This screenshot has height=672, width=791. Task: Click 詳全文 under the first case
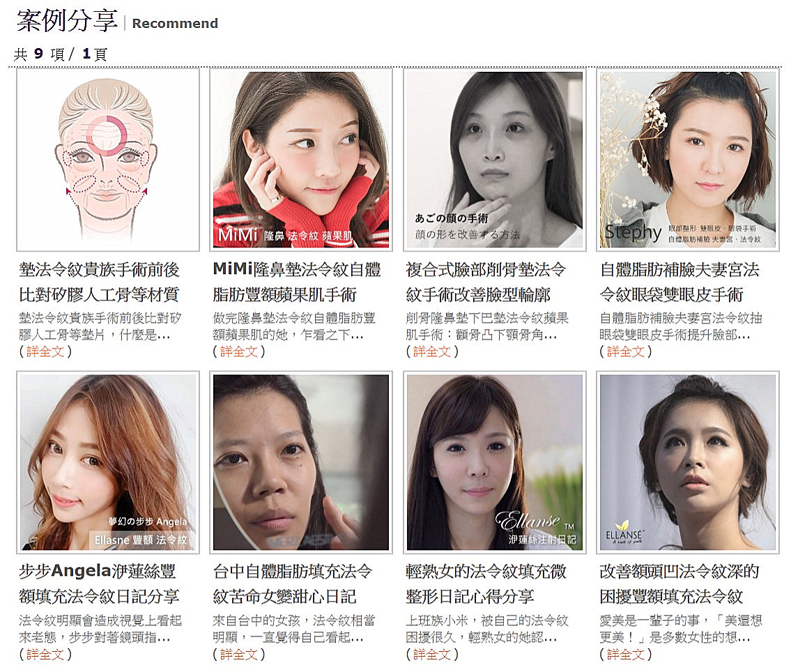[x=45, y=351]
